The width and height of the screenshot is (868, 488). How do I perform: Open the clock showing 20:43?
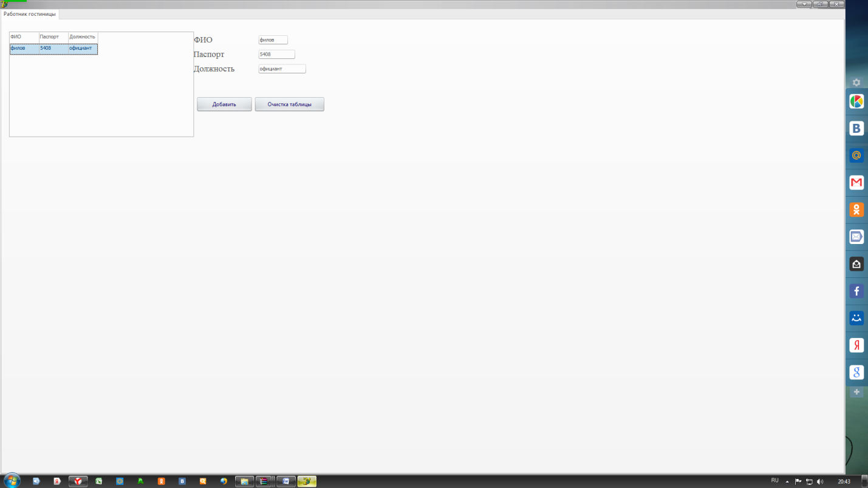pyautogui.click(x=844, y=481)
